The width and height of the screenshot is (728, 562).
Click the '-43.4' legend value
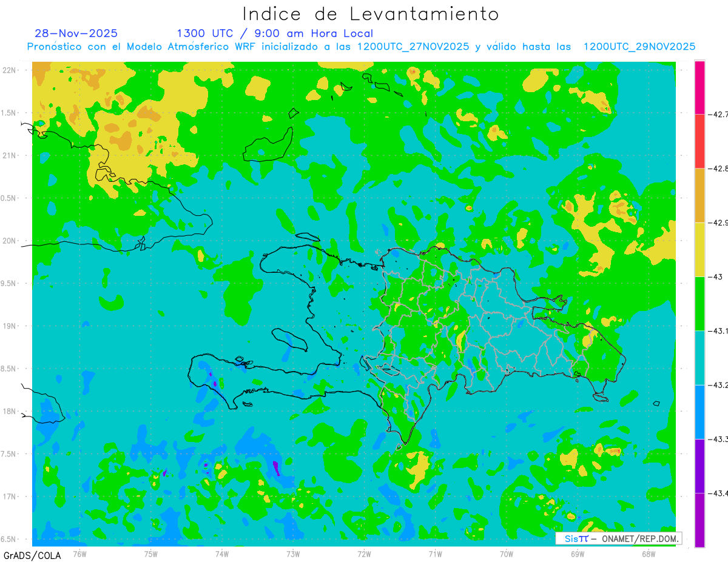[x=718, y=493]
